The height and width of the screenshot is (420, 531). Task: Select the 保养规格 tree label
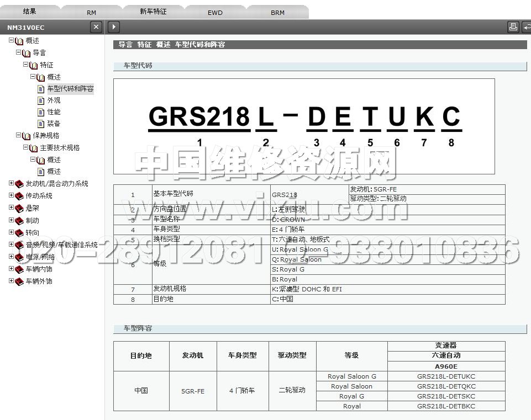coord(46,136)
